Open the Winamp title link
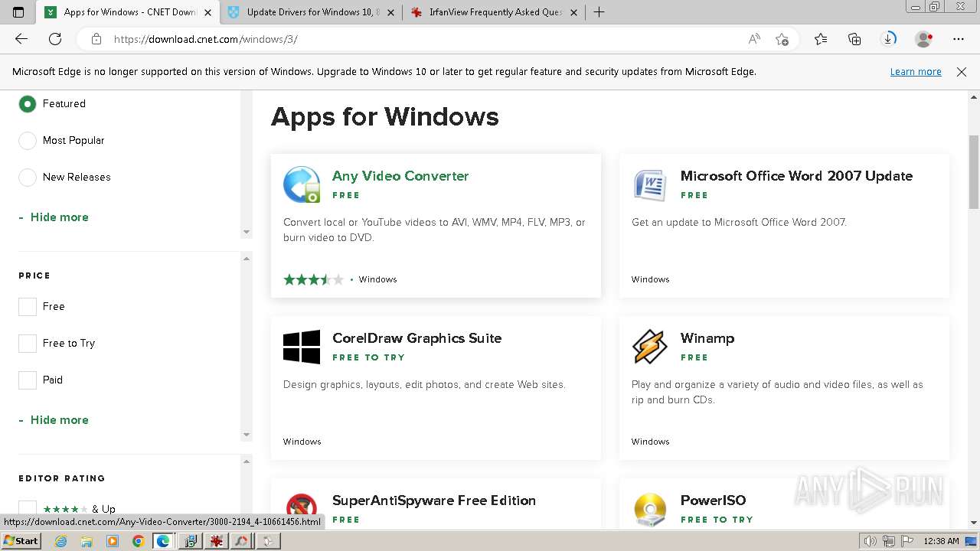 click(707, 338)
